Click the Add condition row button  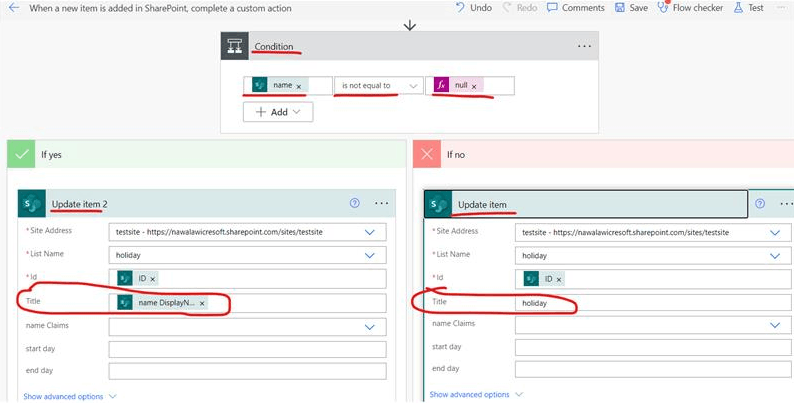(278, 112)
